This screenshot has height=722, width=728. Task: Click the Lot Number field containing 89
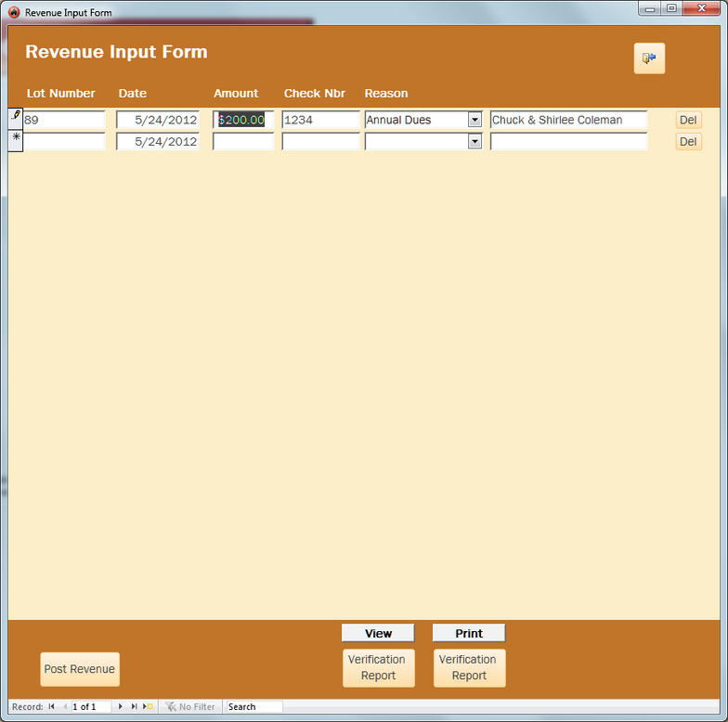(x=64, y=120)
